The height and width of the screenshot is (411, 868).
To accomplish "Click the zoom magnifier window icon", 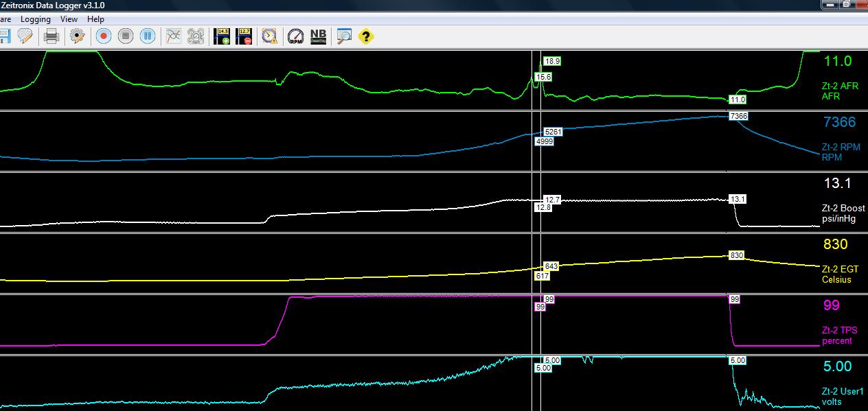I will (343, 36).
